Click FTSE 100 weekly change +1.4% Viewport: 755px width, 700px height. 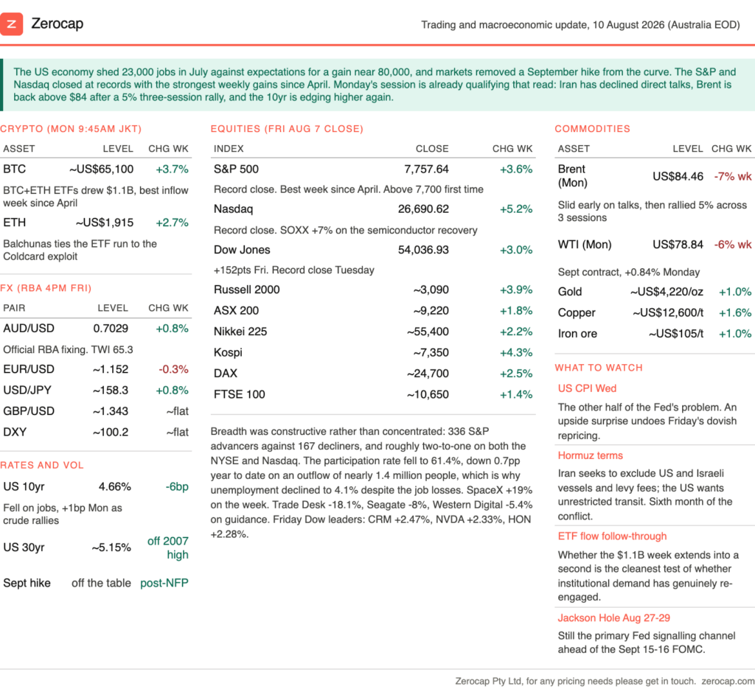tap(516, 394)
